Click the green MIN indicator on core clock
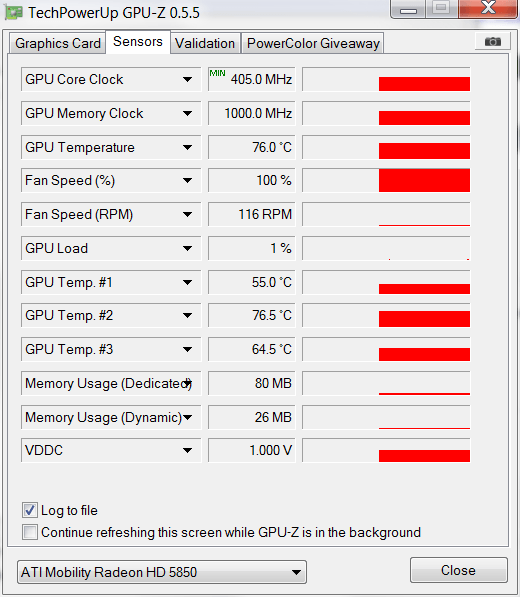The width and height of the screenshot is (520, 597). click(x=217, y=73)
